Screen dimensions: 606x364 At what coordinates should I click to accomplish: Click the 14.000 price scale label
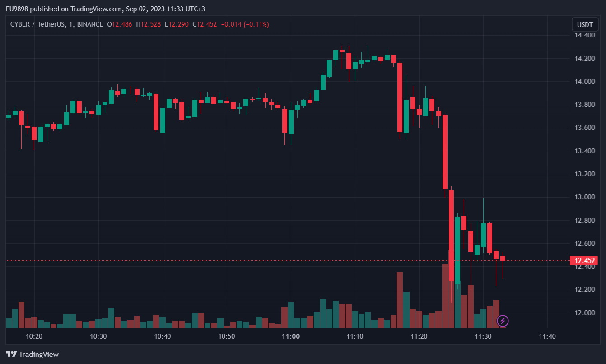[583, 82]
